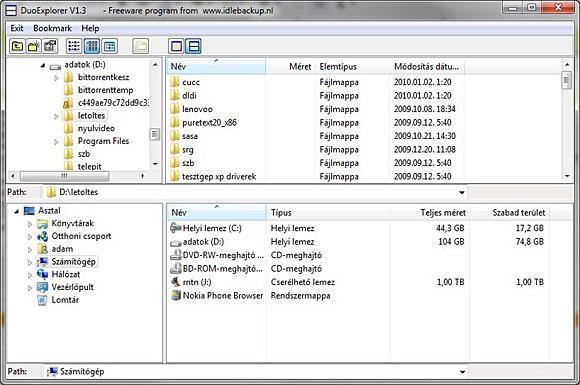
Task: Click the Asztal desktop icon in tree
Action: coord(29,211)
